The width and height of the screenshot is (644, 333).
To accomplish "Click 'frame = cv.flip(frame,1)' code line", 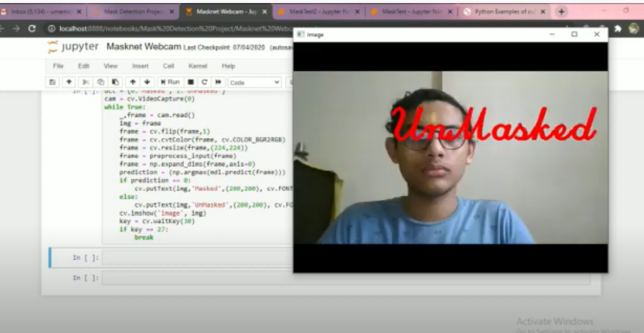I will point(165,131).
